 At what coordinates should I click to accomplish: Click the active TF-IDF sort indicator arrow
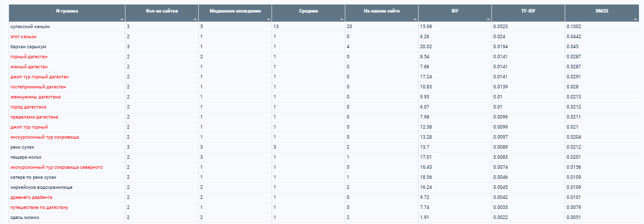pyautogui.click(x=562, y=19)
